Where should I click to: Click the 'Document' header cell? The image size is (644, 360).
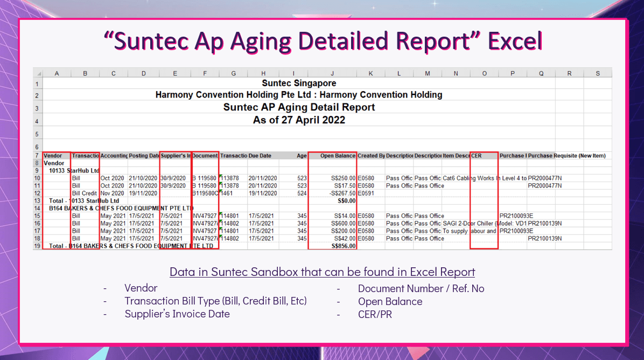(x=205, y=156)
